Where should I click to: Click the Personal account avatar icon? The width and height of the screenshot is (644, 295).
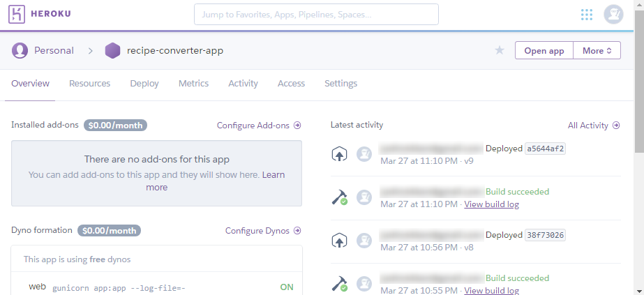coord(20,50)
